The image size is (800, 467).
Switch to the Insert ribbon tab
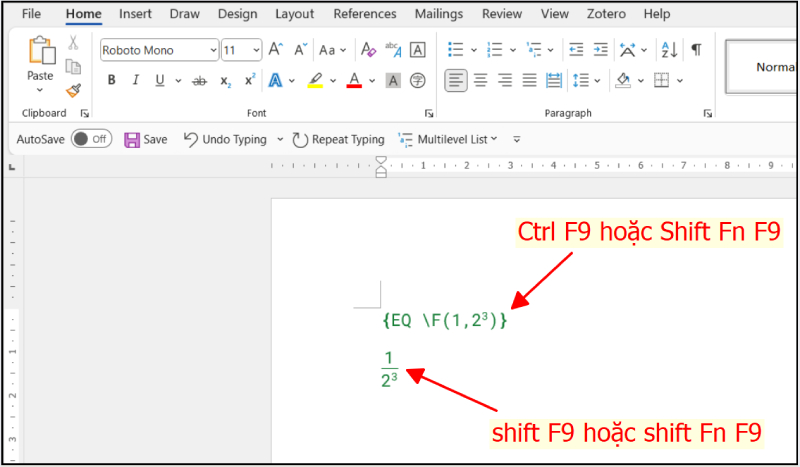(135, 14)
